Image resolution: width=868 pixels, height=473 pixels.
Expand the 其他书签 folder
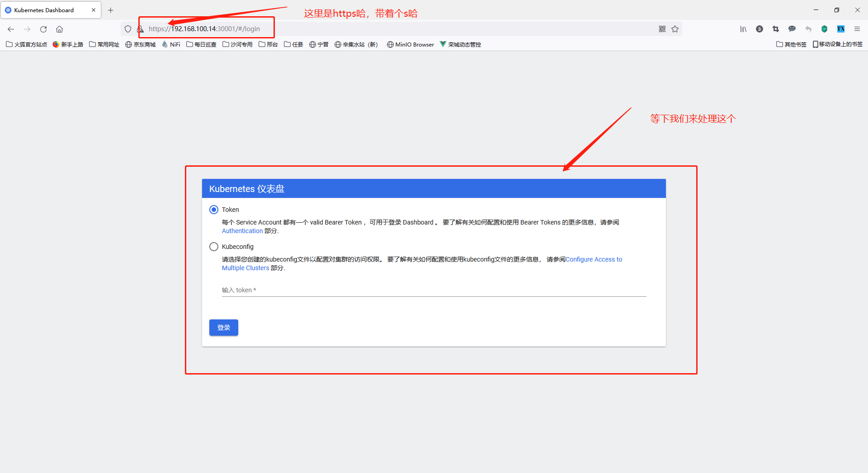coord(792,44)
